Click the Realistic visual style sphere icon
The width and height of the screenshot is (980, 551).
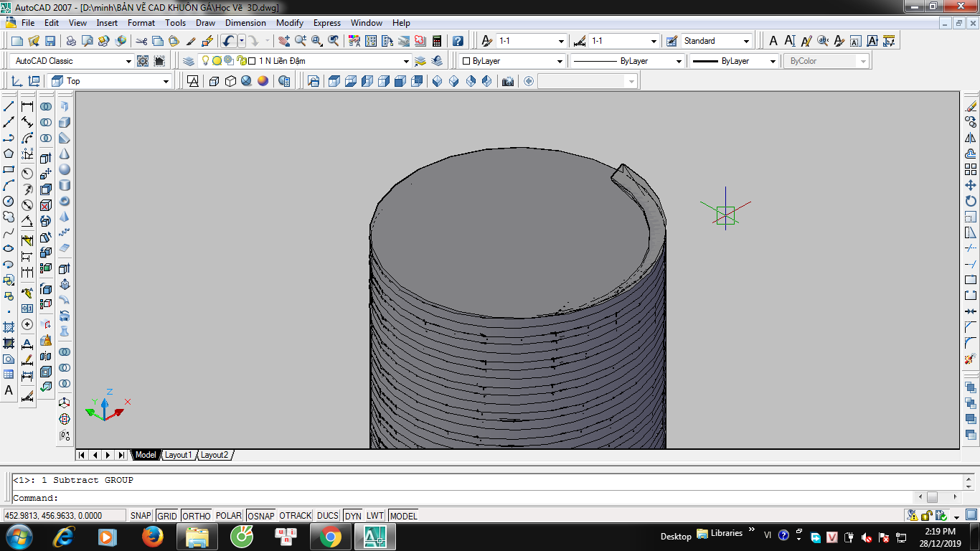coord(247,81)
